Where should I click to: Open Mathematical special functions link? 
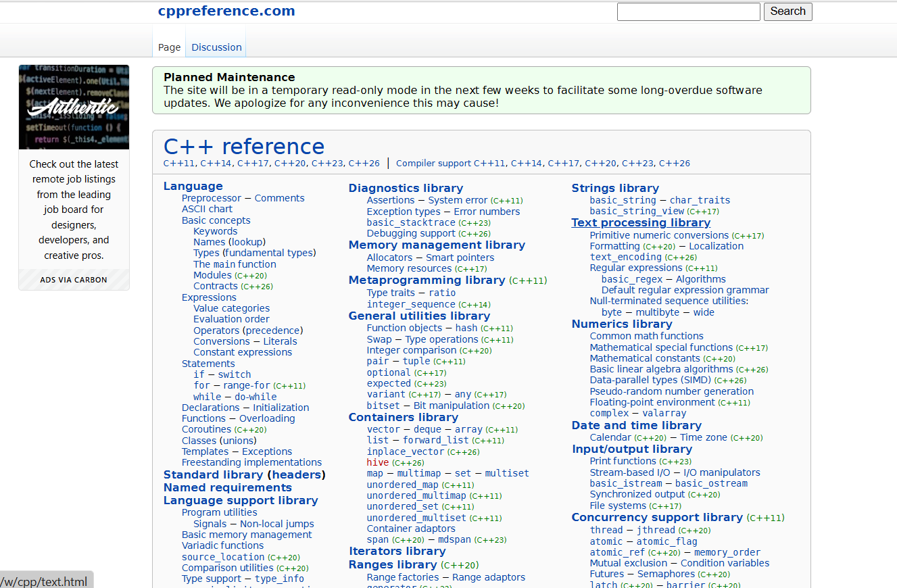(661, 347)
